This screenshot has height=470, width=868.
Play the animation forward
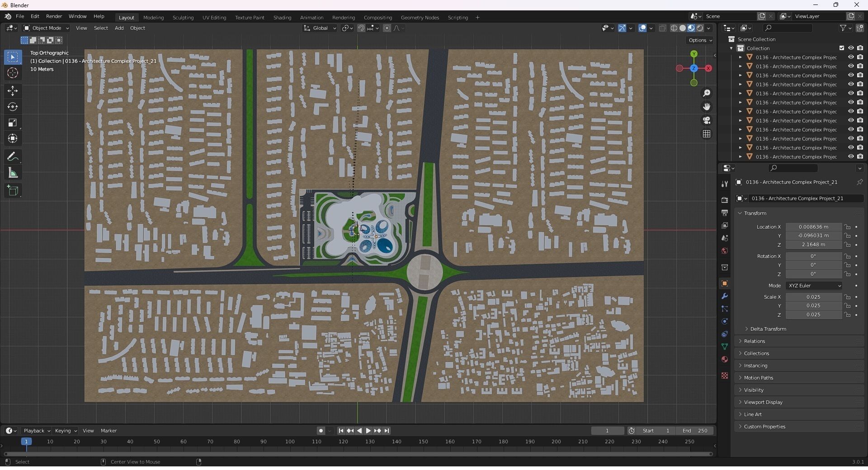(x=368, y=431)
